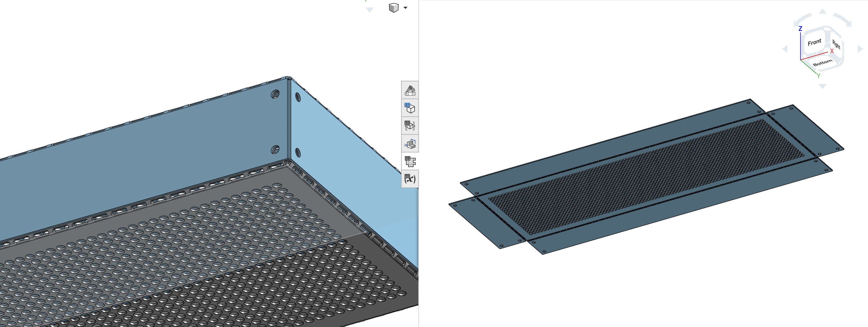Select the Right face of the view cube
The image size is (868, 327).
click(836, 44)
